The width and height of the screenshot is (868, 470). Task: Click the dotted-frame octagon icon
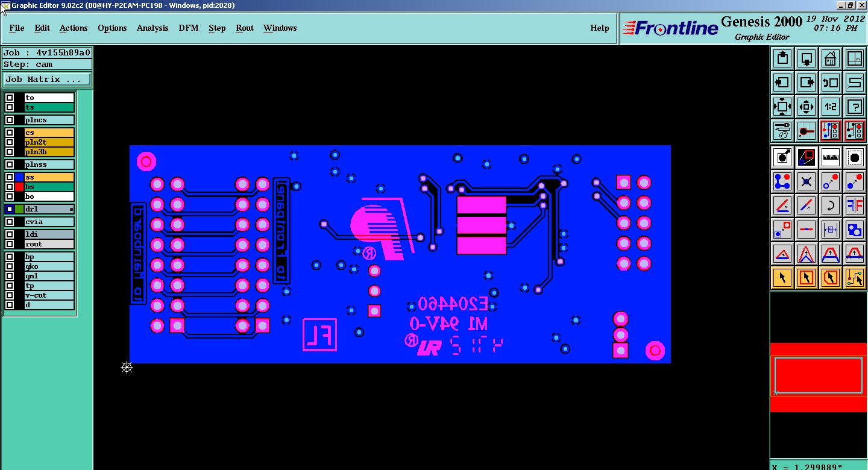click(x=855, y=157)
